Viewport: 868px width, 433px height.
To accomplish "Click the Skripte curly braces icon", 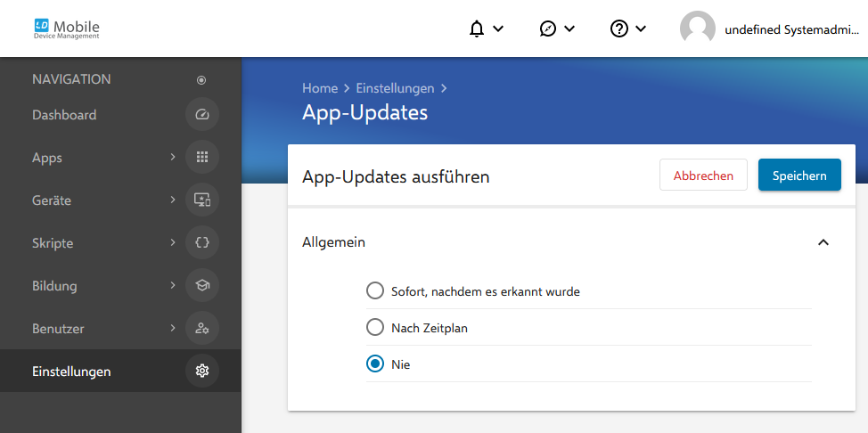I will [202, 242].
